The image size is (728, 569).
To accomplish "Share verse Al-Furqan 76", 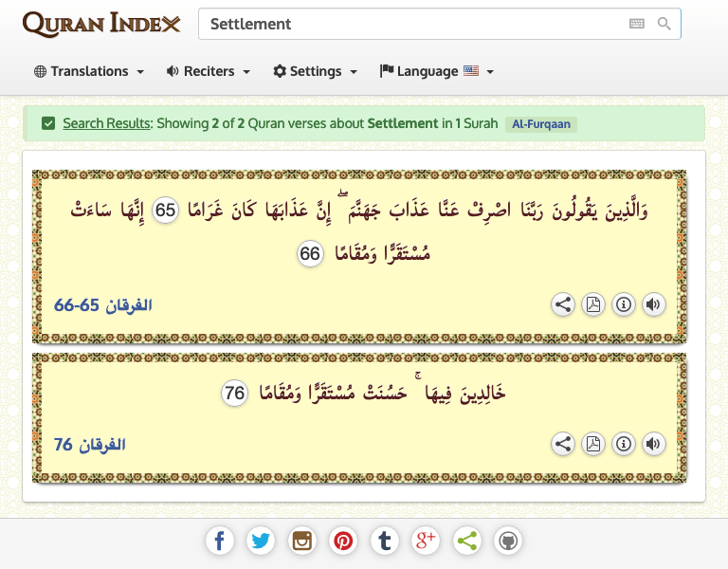I will (563, 443).
